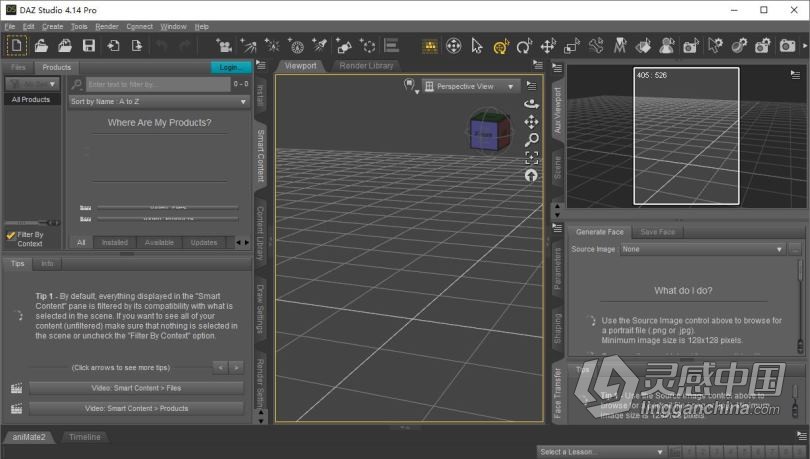
Task: Toggle Filter By Context checkbox
Action: coord(11,235)
